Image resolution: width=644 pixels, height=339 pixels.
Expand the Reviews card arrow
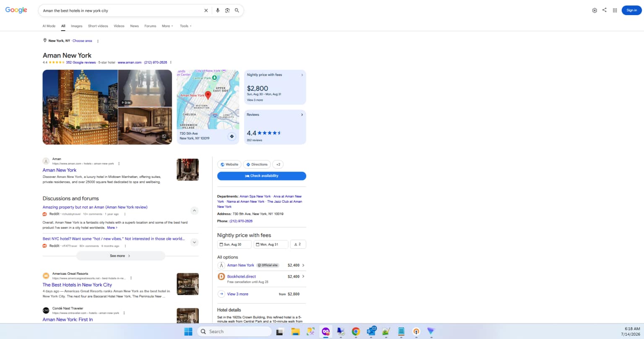tap(302, 115)
